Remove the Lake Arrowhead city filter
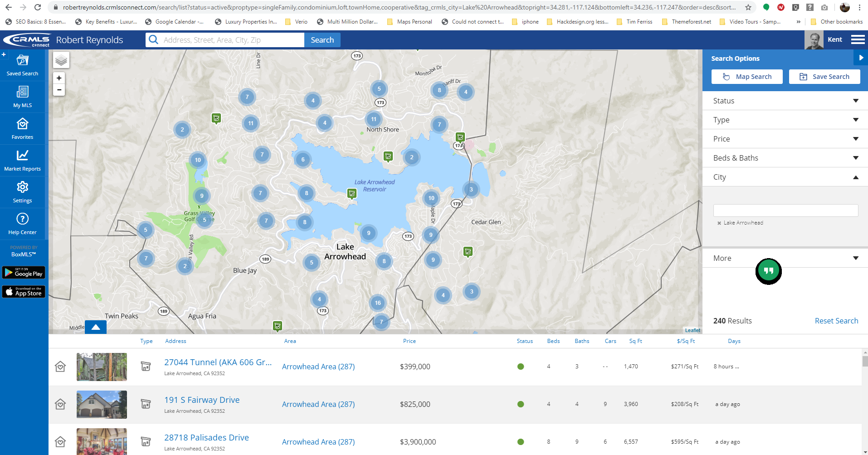The height and width of the screenshot is (455, 868). point(719,223)
